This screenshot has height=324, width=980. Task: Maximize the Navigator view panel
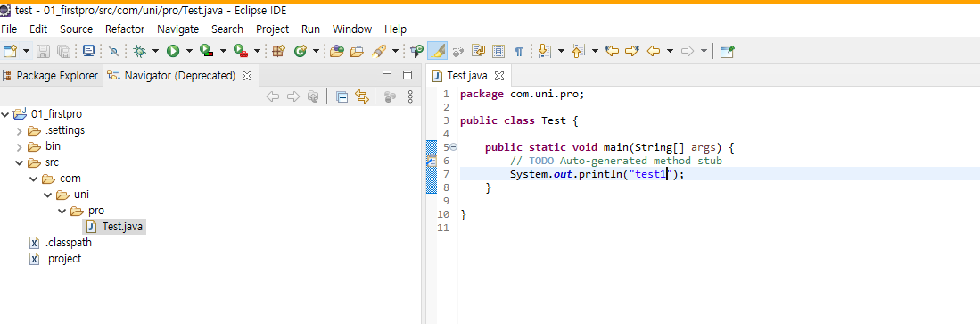tap(408, 75)
